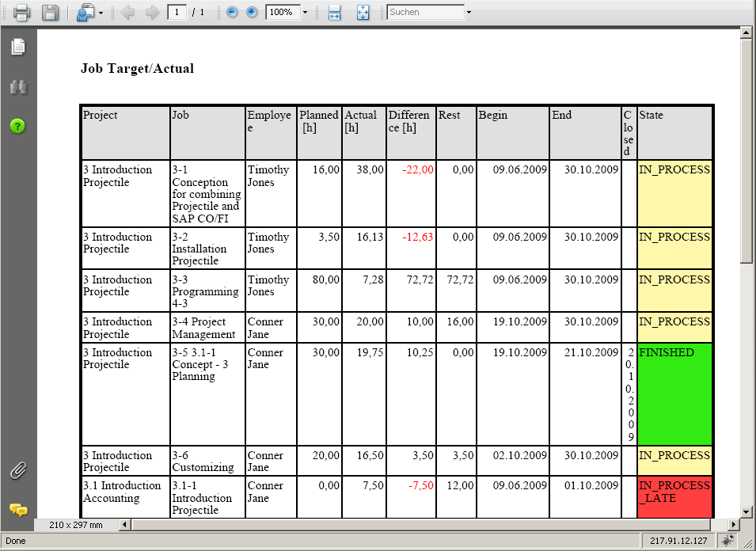Viewport: 756px width, 551px height.
Task: Click the bug icon in the status bar
Action: 726,541
